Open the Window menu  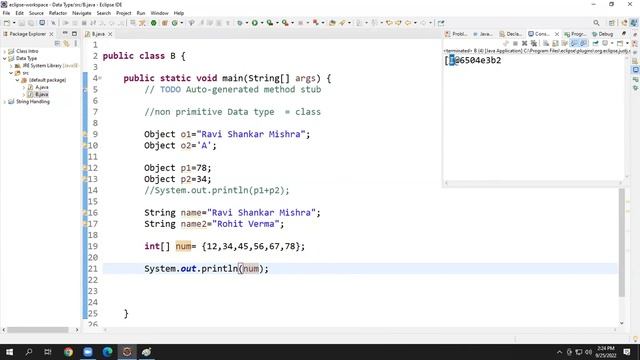click(x=159, y=13)
